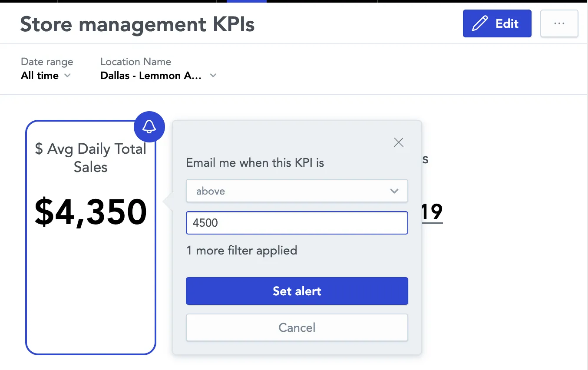The width and height of the screenshot is (588, 370).
Task: Click chevron beside Dallas - Lemmon location
Action: [x=213, y=76]
